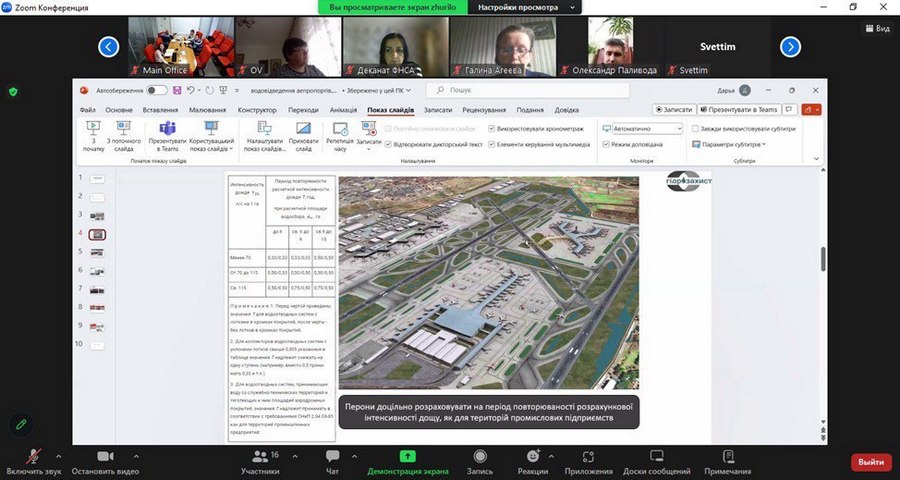Open the Zoom Чат panel
This screenshot has width=900, height=480.
pyautogui.click(x=332, y=457)
